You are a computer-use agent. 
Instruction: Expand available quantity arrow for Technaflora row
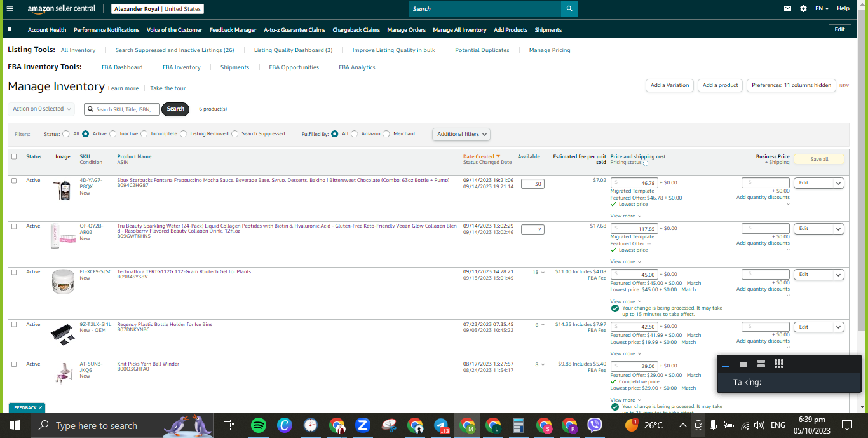click(542, 272)
